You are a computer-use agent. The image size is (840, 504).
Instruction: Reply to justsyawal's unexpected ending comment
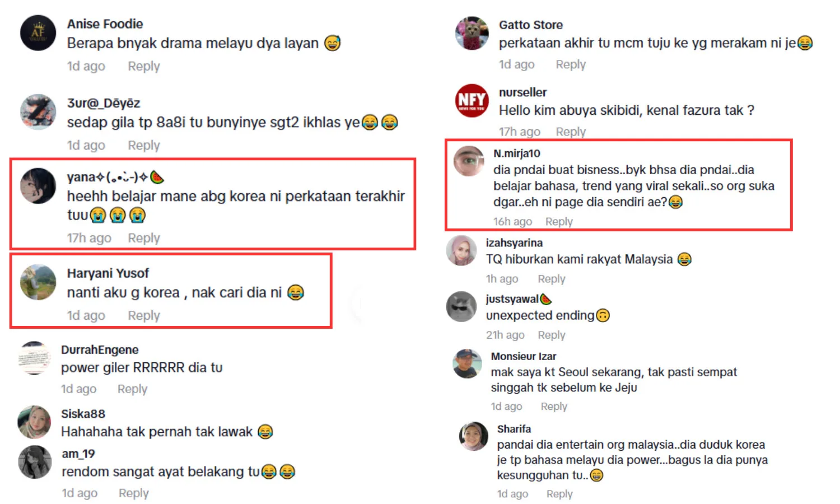(x=552, y=335)
